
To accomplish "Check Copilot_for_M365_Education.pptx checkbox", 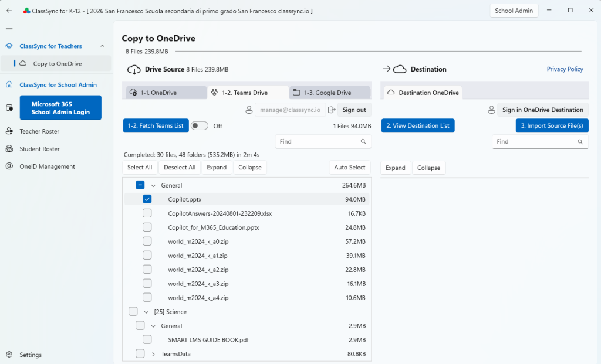I will click(147, 227).
